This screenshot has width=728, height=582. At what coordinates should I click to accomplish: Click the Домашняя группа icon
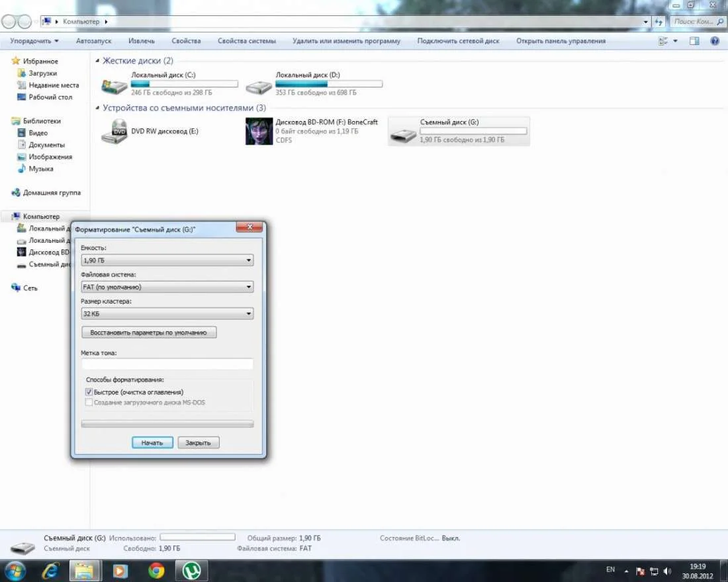[16, 192]
